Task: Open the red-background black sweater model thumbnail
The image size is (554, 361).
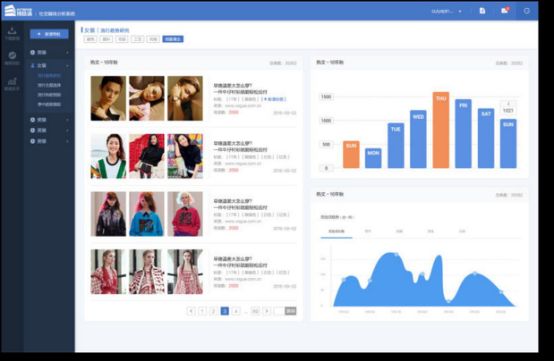Action: (147, 156)
